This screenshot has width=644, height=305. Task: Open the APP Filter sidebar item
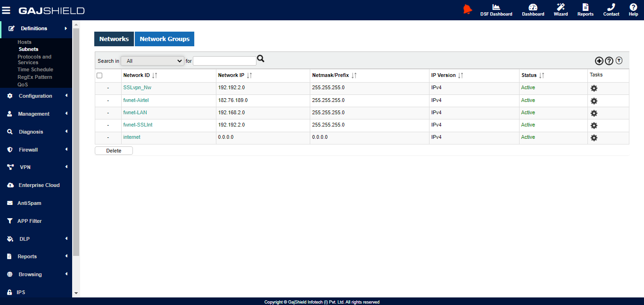(x=36, y=221)
